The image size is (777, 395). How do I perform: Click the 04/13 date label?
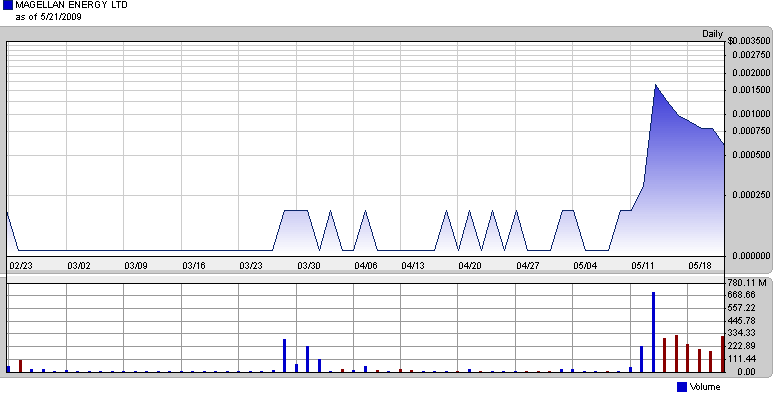pos(413,266)
